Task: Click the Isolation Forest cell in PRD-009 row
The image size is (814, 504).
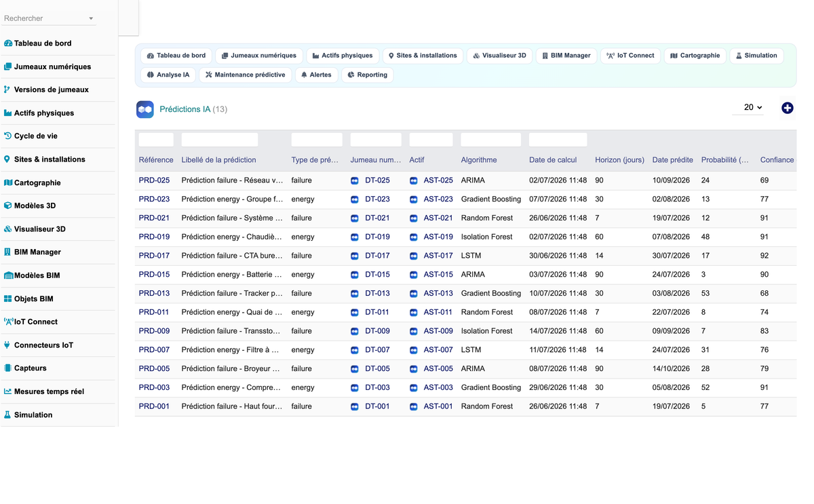Action: pos(487,331)
